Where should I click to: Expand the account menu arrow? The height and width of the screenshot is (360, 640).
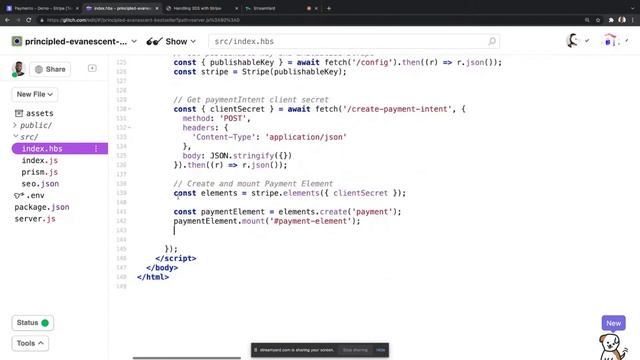(627, 40)
